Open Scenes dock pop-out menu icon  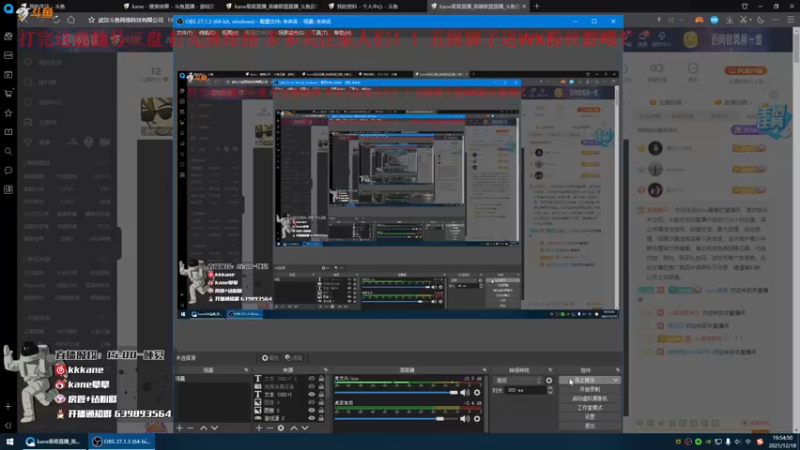click(246, 370)
